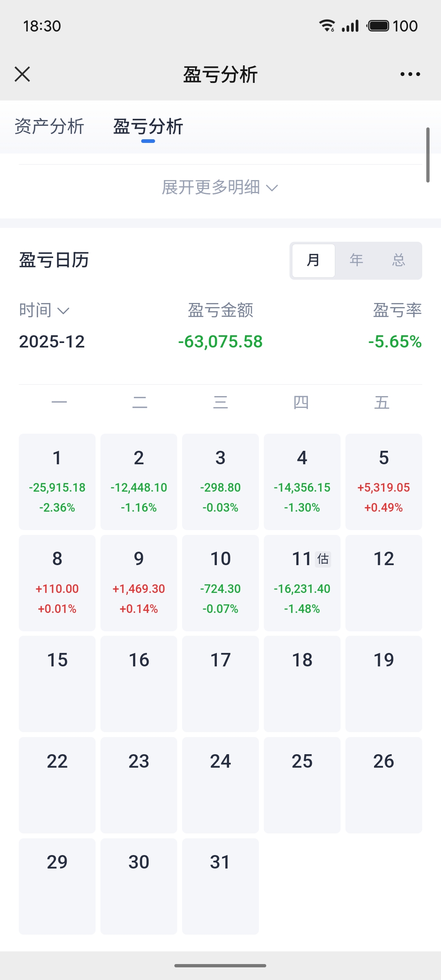
Task: Select the 月 monthly view toggle
Action: coord(314,261)
